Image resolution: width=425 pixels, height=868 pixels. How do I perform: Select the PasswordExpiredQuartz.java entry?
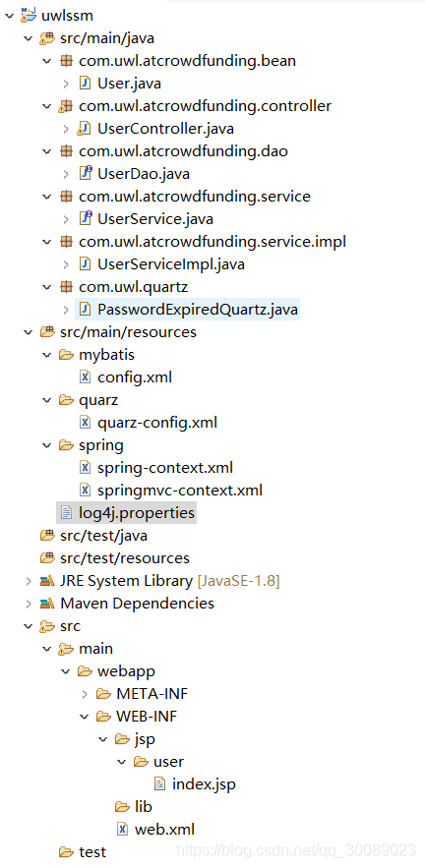(x=198, y=310)
